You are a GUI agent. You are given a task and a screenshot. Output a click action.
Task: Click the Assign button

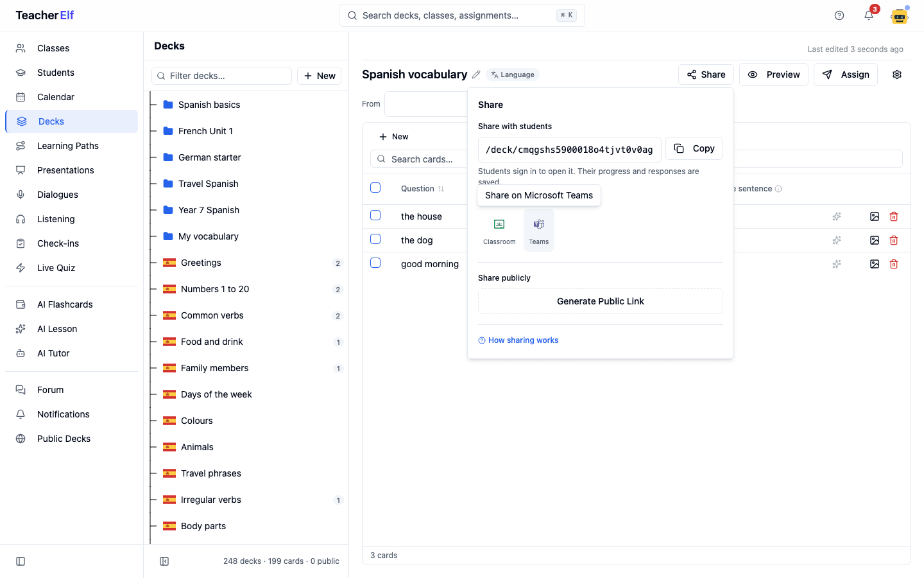pos(846,74)
